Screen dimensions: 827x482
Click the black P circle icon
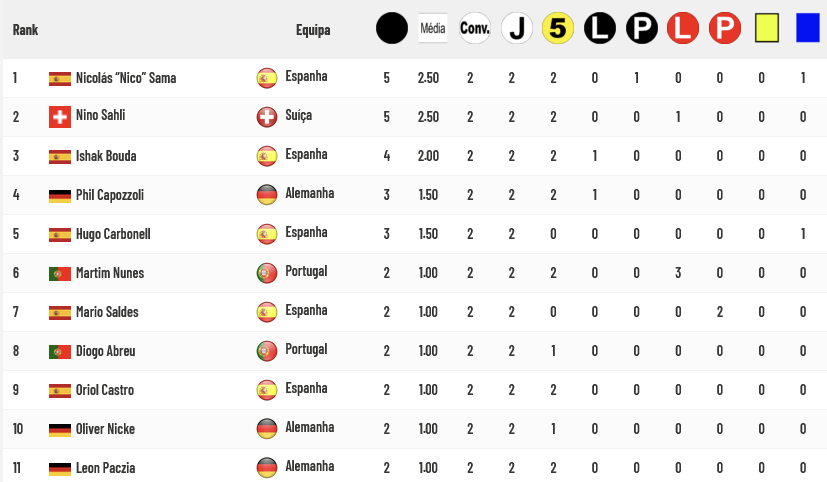642,28
